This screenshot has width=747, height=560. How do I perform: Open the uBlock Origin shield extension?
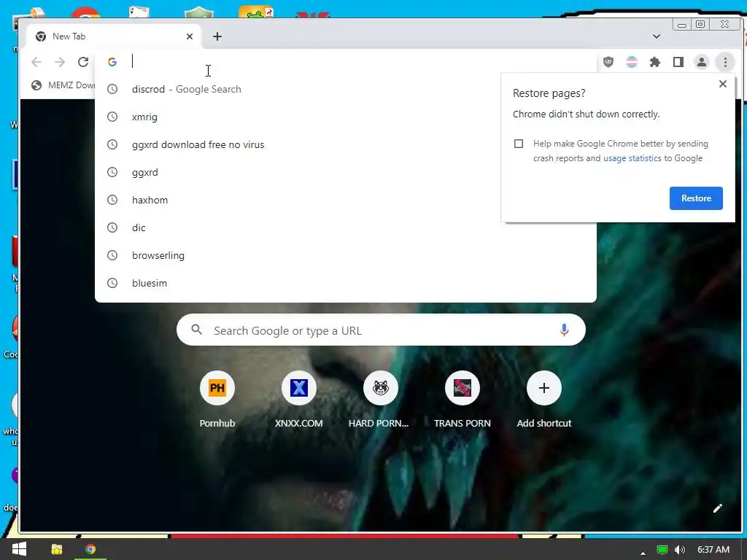(x=608, y=62)
